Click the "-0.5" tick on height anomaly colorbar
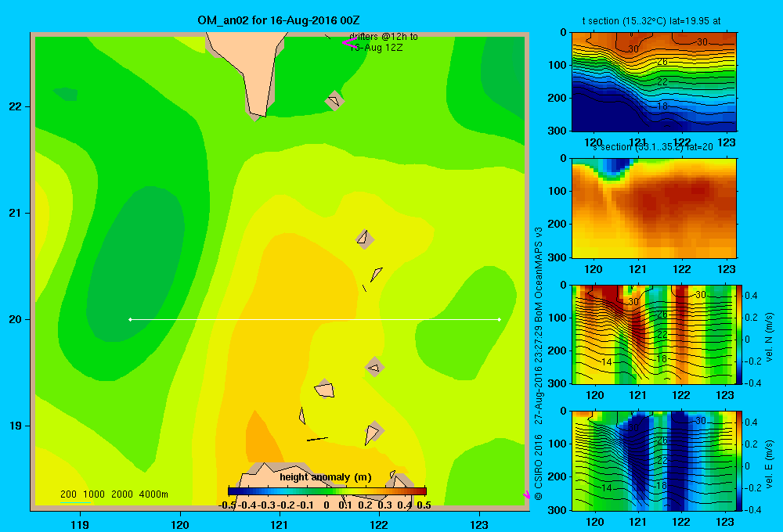Viewport: 783px width, 532px height. coord(227,505)
